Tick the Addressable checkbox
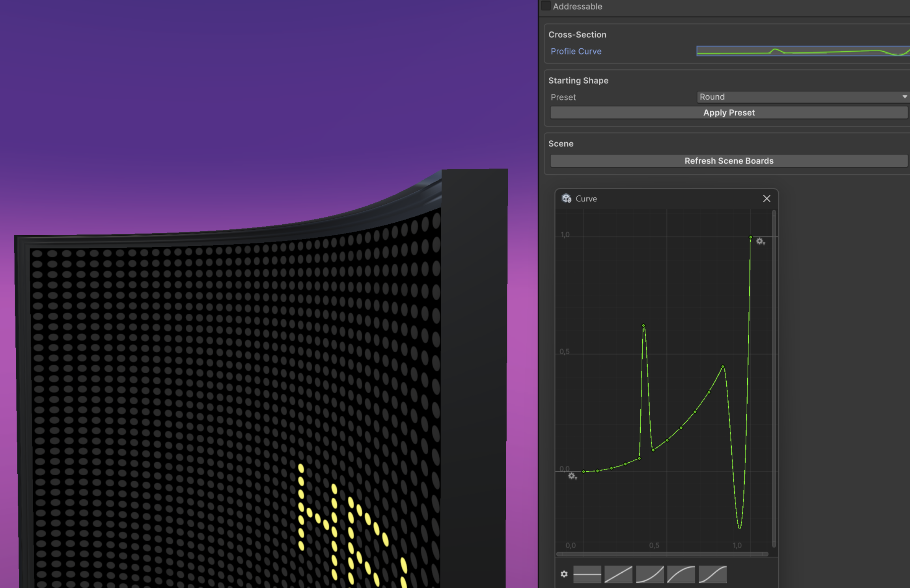 tap(546, 6)
